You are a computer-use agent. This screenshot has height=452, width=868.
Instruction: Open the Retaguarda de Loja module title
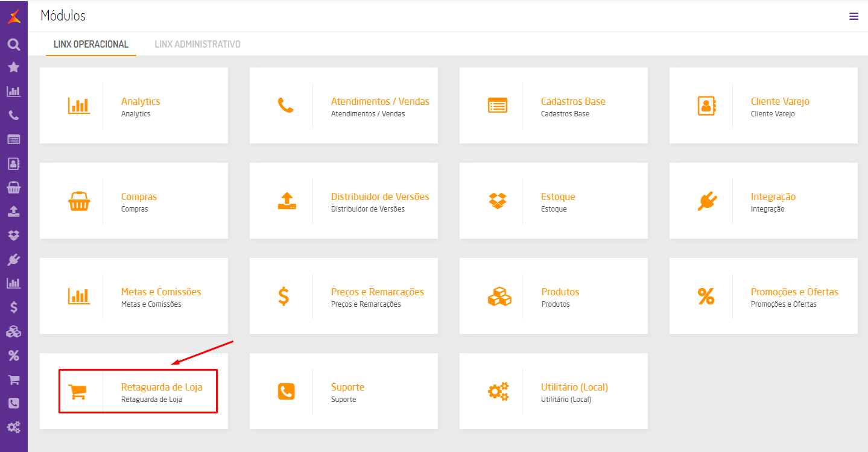point(162,387)
